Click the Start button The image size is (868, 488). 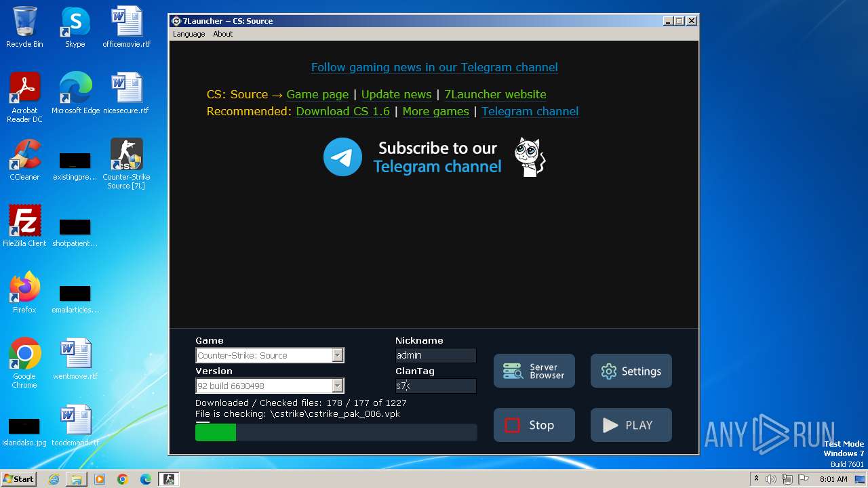(19, 479)
